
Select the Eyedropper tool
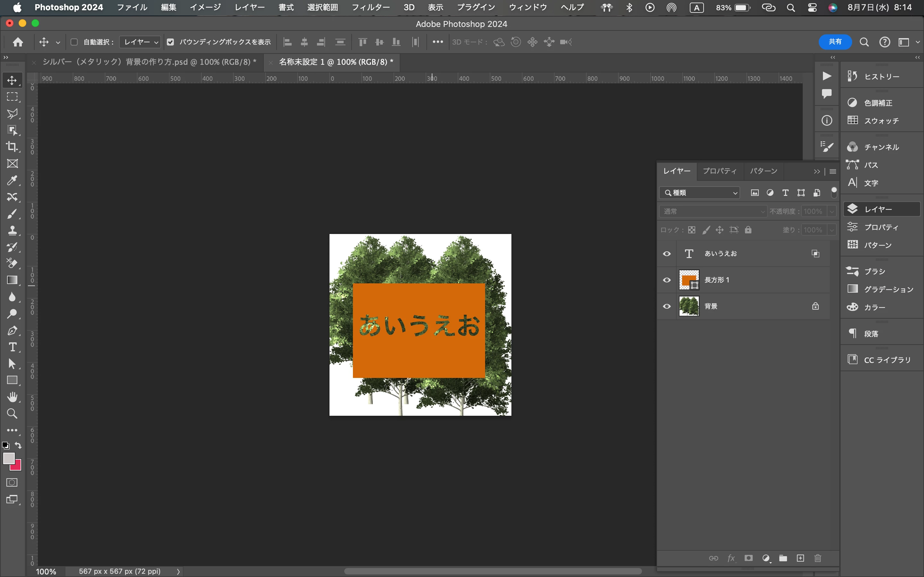(12, 180)
